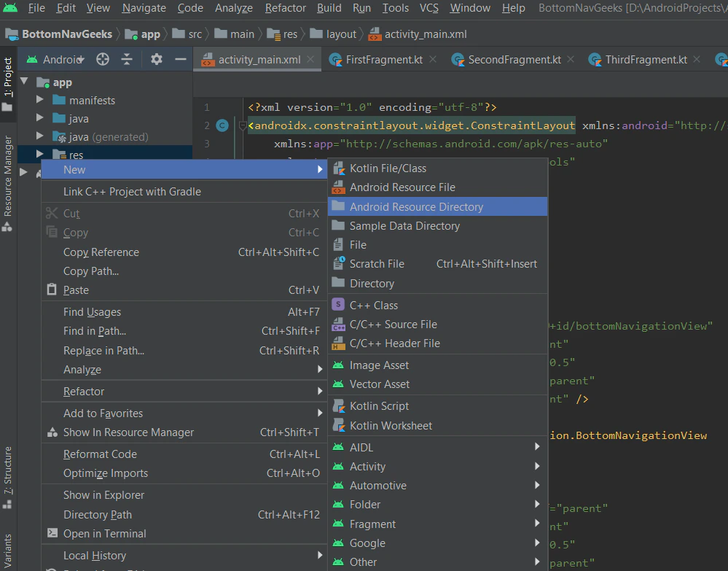Screen dimensions: 728x571
Task: Open Project panel settings gear
Action: coord(156,60)
